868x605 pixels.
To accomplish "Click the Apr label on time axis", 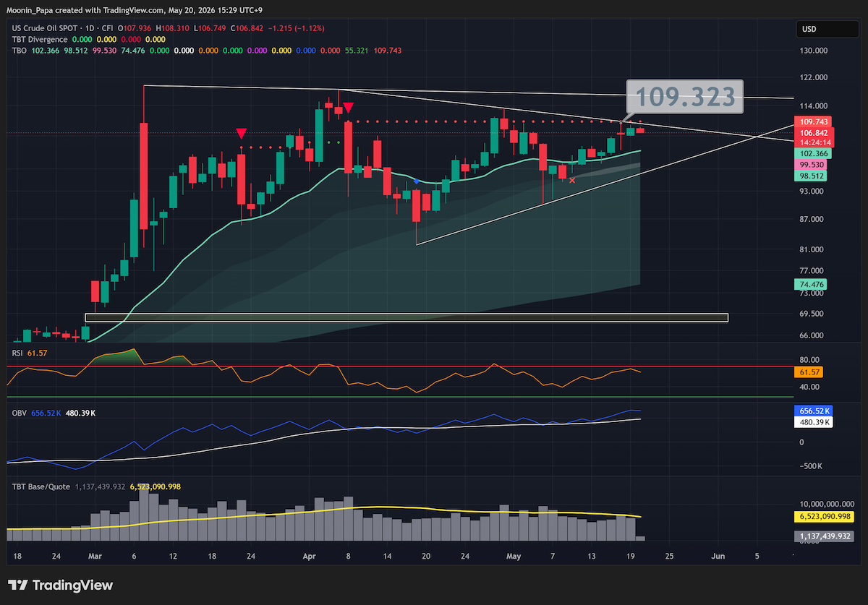I will click(x=309, y=557).
